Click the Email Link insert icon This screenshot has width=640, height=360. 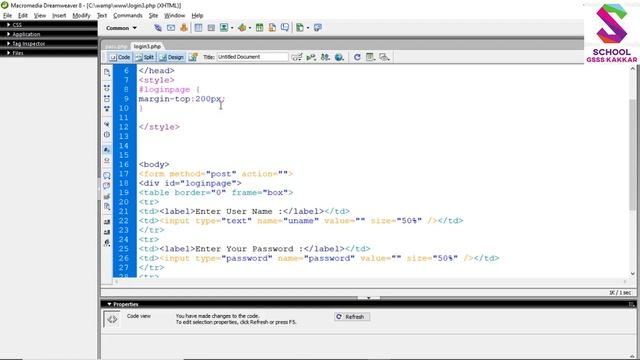tap(171, 28)
